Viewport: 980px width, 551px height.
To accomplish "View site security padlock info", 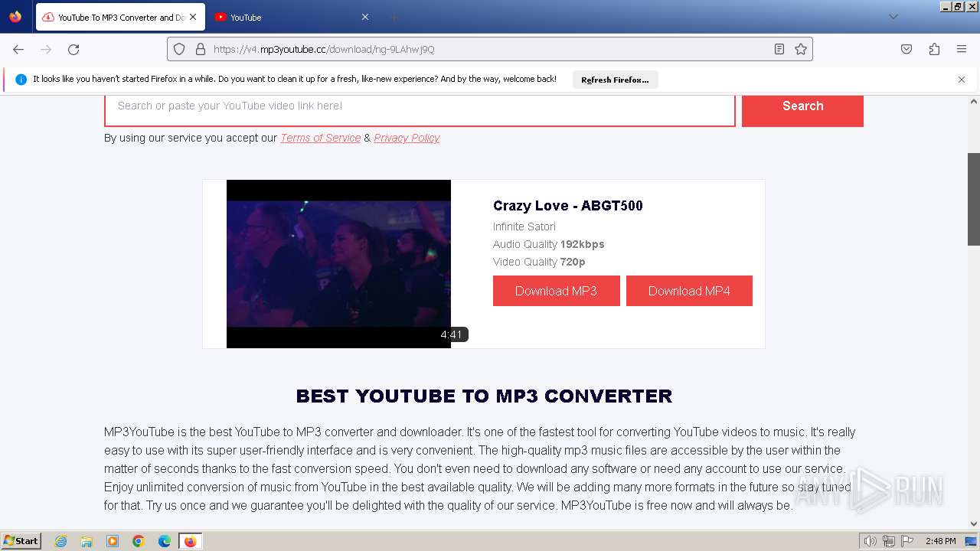I will [x=201, y=49].
